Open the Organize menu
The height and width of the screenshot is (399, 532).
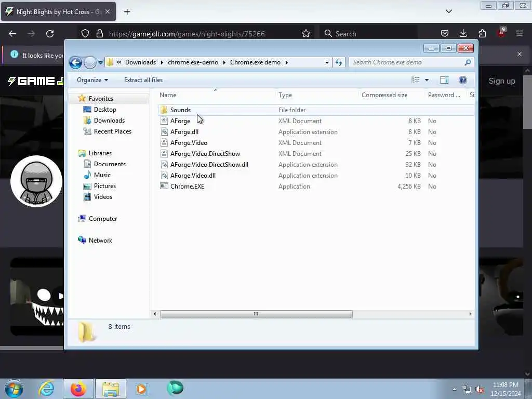pos(92,80)
